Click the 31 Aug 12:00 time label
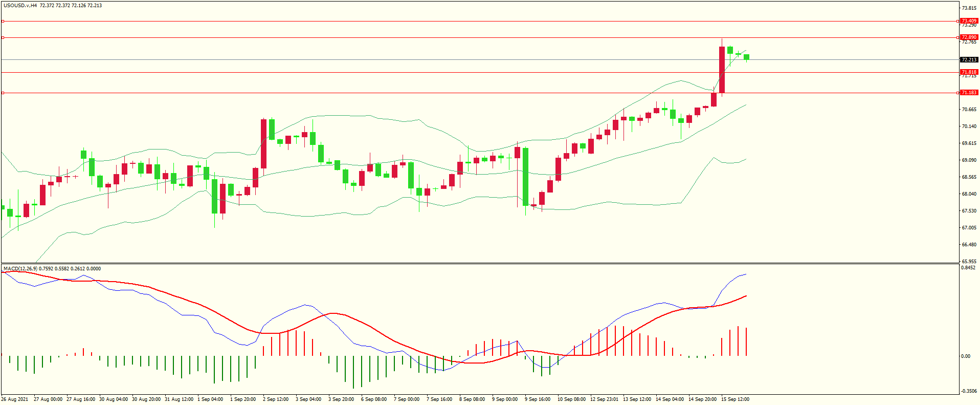 pos(179,399)
